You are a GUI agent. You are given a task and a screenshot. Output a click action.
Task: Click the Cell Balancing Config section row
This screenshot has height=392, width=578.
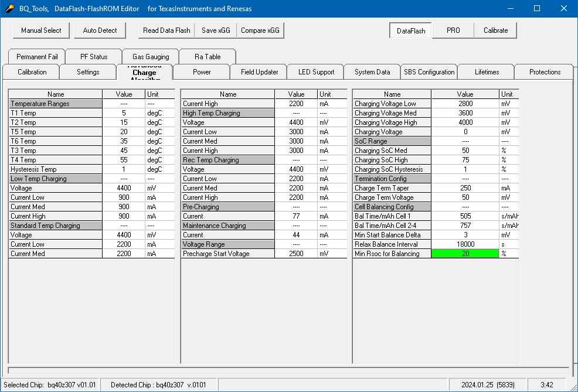[x=392, y=207]
